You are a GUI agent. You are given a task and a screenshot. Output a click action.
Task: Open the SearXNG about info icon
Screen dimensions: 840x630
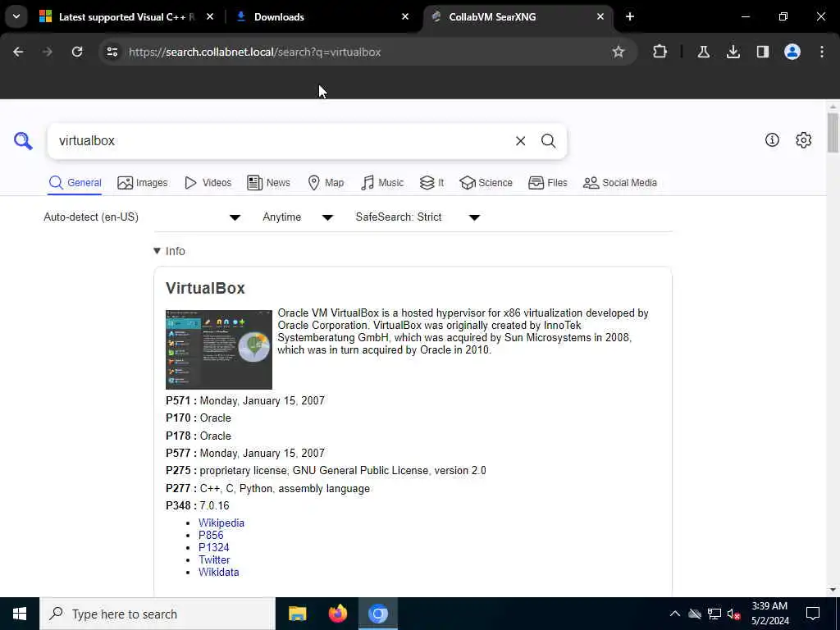772,139
